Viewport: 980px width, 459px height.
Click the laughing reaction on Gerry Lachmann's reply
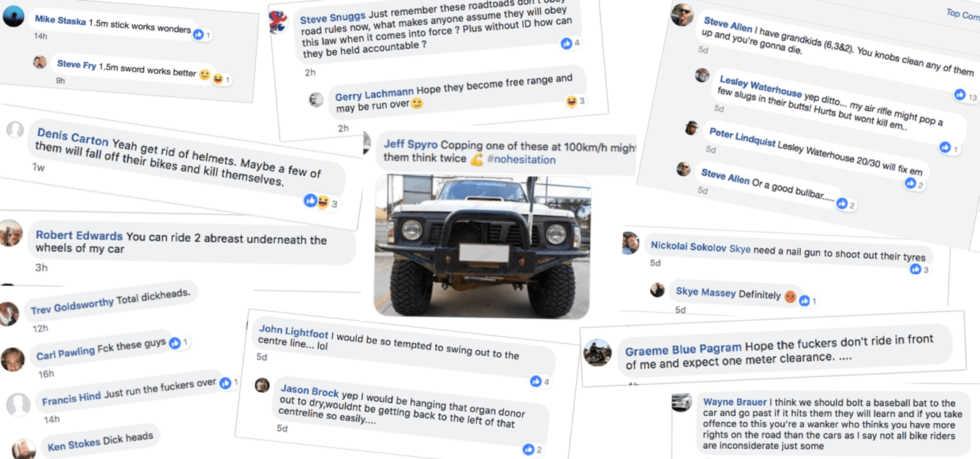click(x=571, y=102)
